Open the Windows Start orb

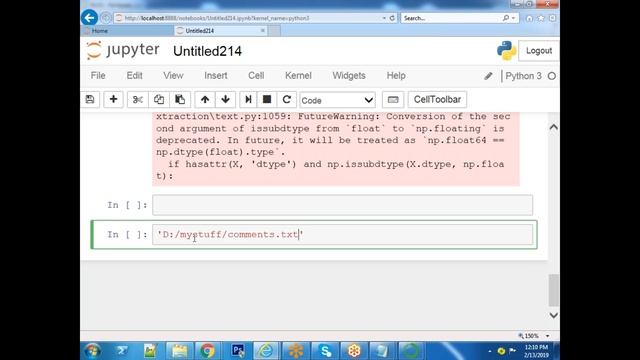click(x=92, y=351)
